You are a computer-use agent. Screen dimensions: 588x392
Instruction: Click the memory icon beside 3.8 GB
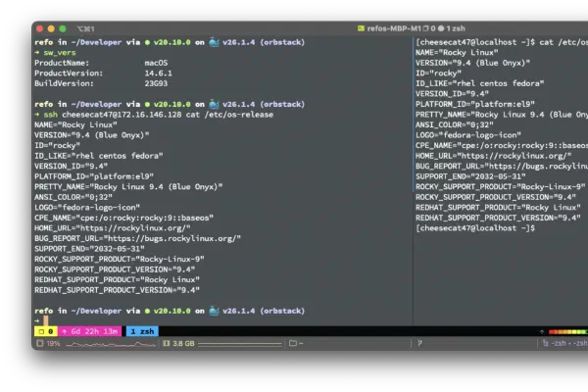click(x=168, y=344)
